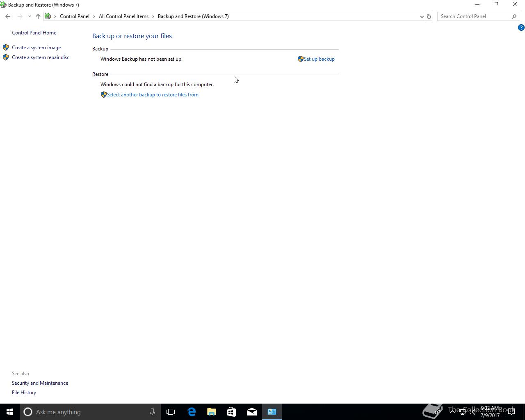525x420 pixels.
Task: Minimize the Backup and Restore window
Action: (x=477, y=5)
